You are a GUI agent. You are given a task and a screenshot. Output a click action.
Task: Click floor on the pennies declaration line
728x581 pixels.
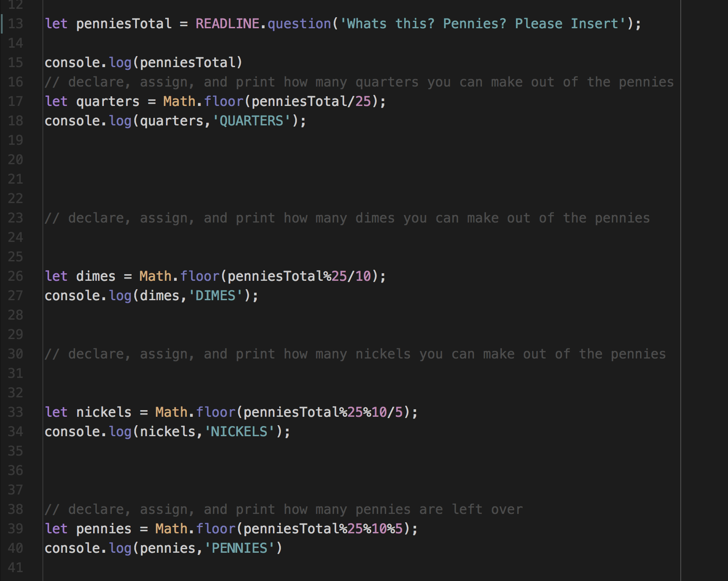(216, 528)
